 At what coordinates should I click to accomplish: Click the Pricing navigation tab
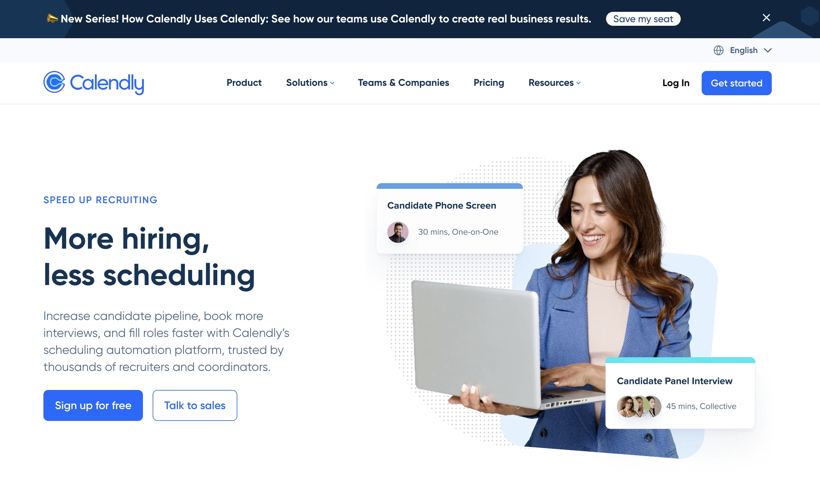(489, 82)
